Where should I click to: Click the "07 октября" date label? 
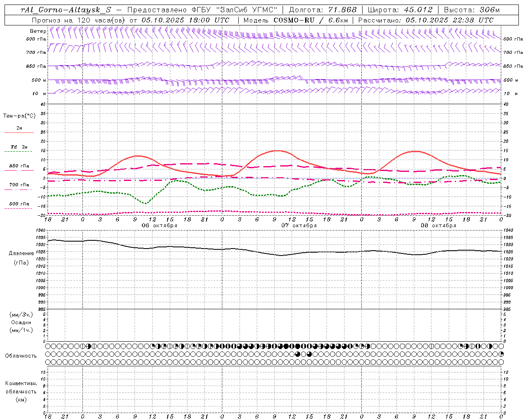pos(299,226)
